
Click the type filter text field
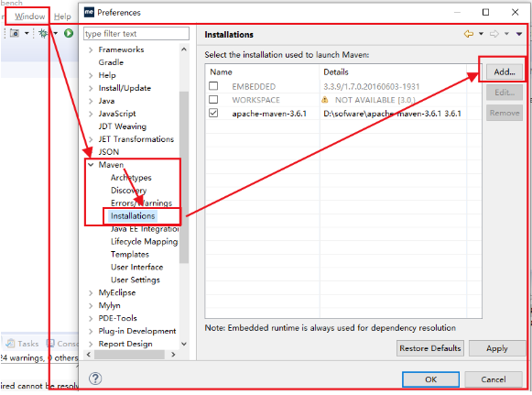[x=136, y=34]
